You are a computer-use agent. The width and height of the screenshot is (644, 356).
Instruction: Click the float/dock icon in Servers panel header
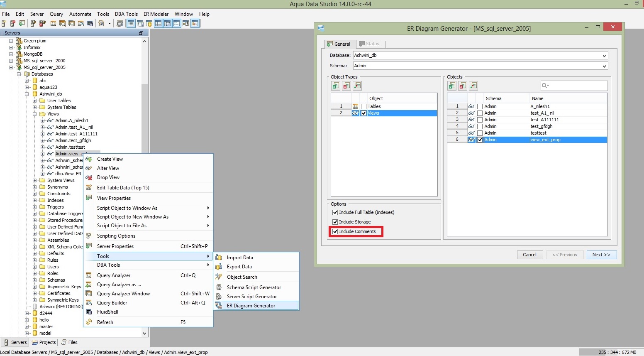point(141,33)
